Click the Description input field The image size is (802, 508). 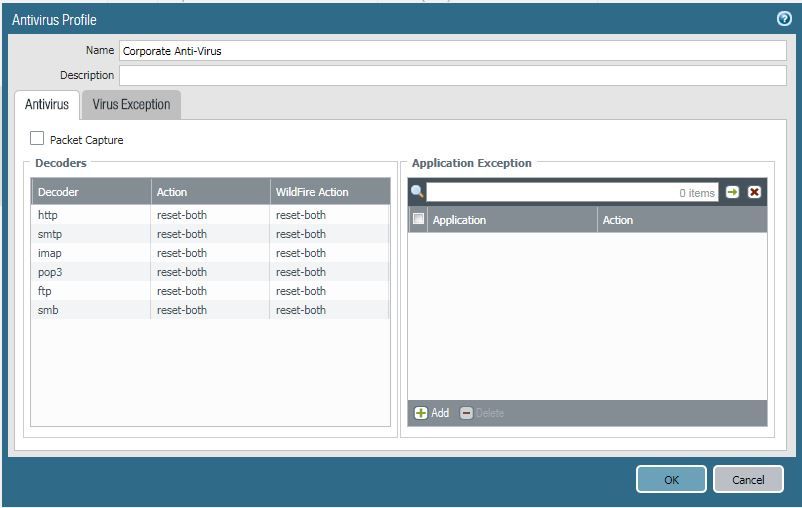coord(452,75)
